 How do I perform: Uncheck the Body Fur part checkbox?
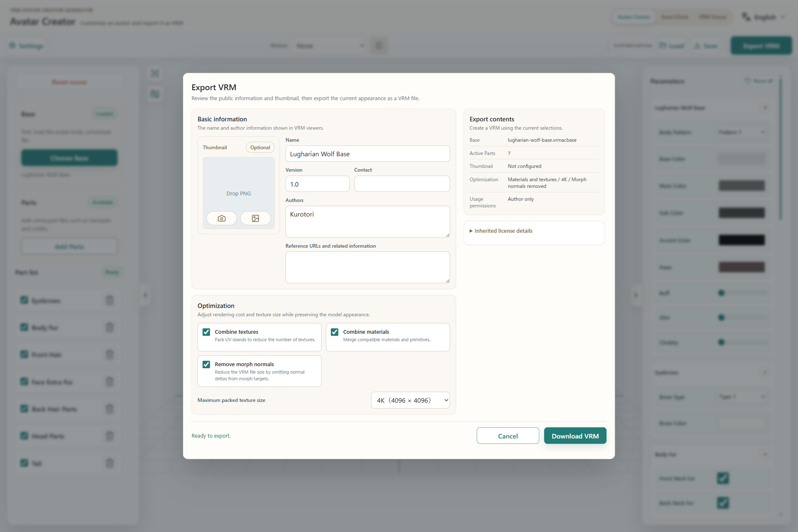pos(25,328)
